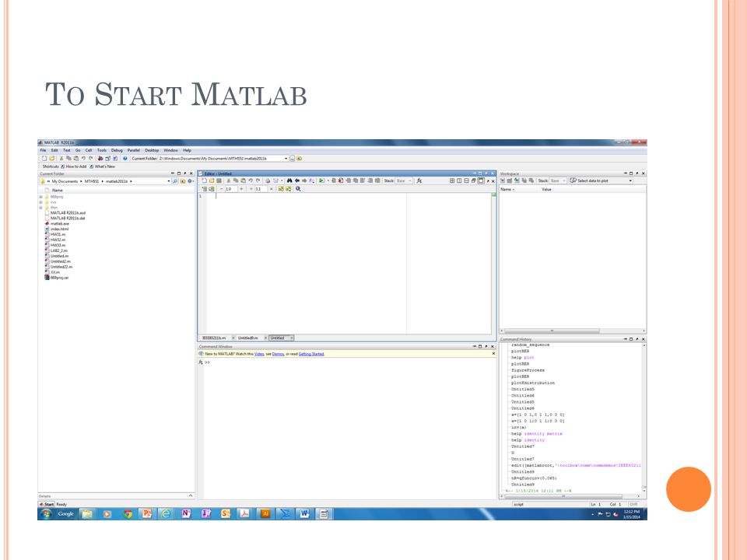Image resolution: width=747 pixels, height=560 pixels.
Task: Switch to Untitled9.m editor tab
Action: (247, 338)
